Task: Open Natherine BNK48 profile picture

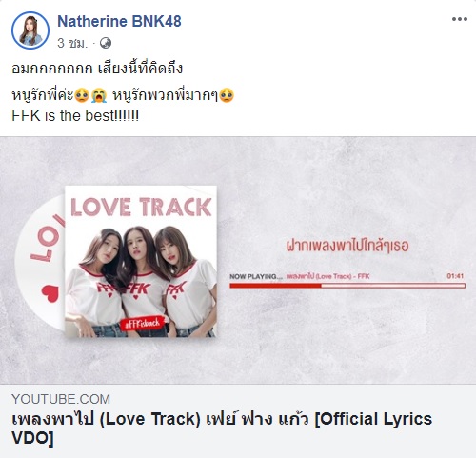Action: tap(30, 30)
